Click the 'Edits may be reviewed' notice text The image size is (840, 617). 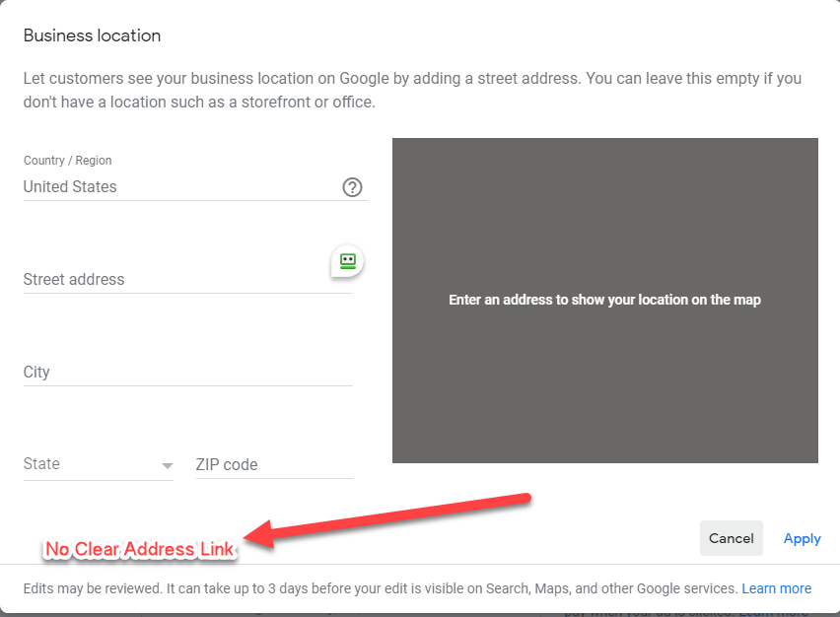(381, 588)
